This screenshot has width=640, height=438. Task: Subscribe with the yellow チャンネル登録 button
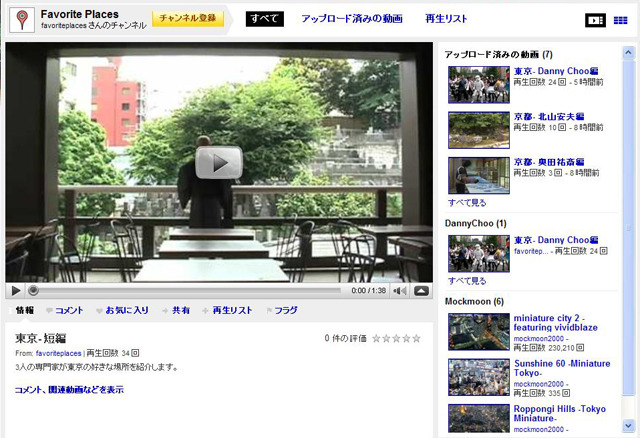pyautogui.click(x=187, y=19)
